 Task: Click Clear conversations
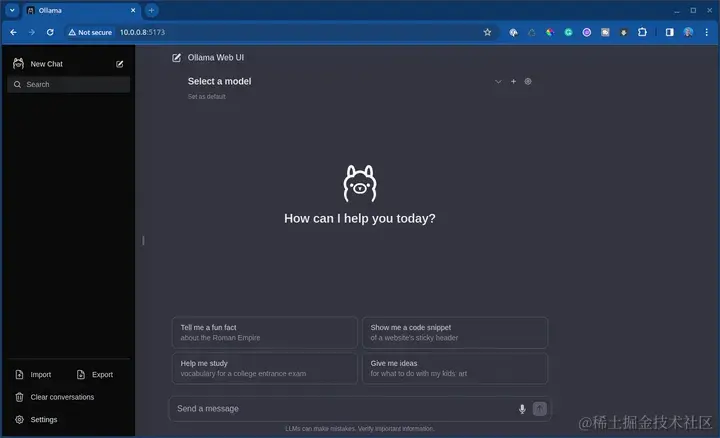62,397
